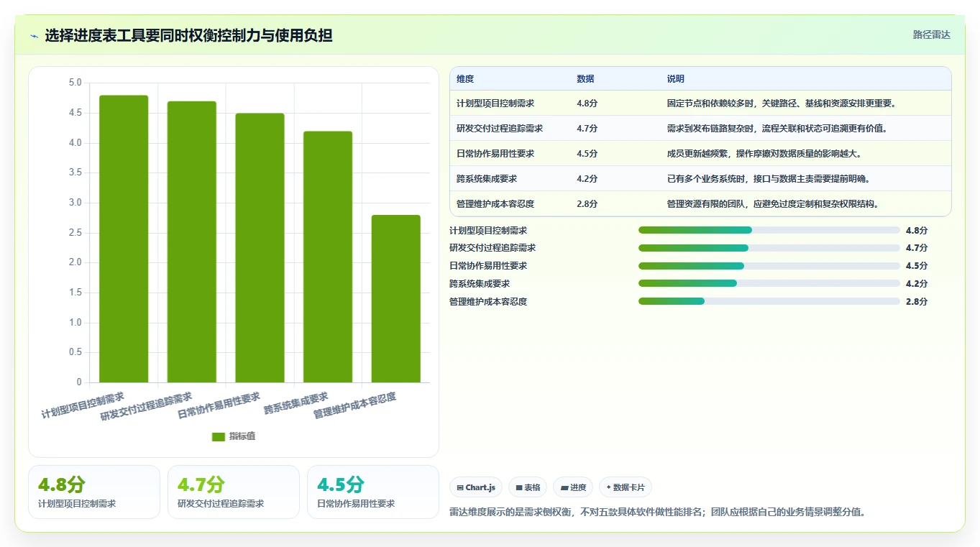Click the 跨系统集成要求 bar in chart

pyautogui.click(x=328, y=257)
